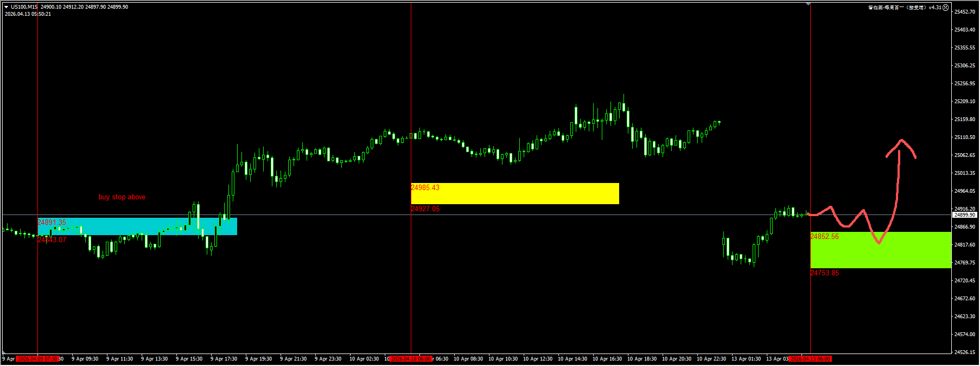Click the chart shift triangle marker at top
This screenshot has height=366, width=980.
tap(808, 4)
